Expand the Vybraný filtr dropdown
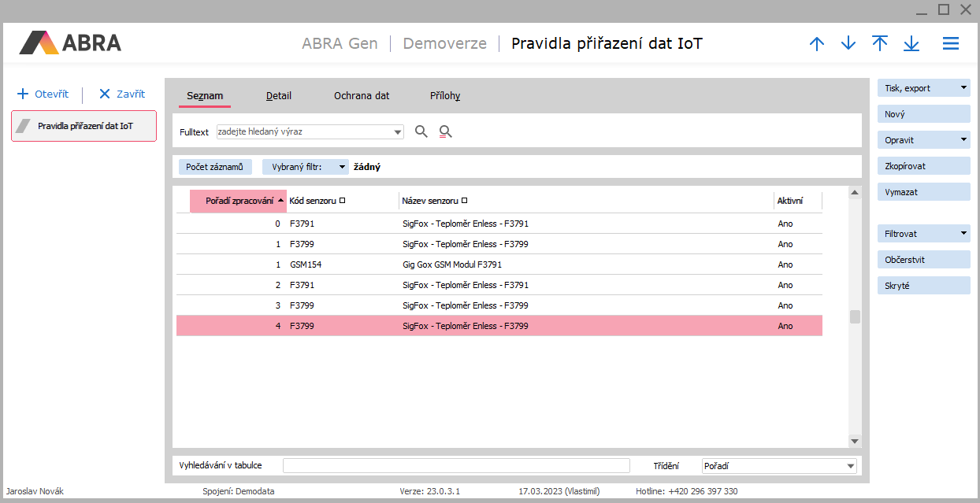The height and width of the screenshot is (503, 980). point(341,167)
